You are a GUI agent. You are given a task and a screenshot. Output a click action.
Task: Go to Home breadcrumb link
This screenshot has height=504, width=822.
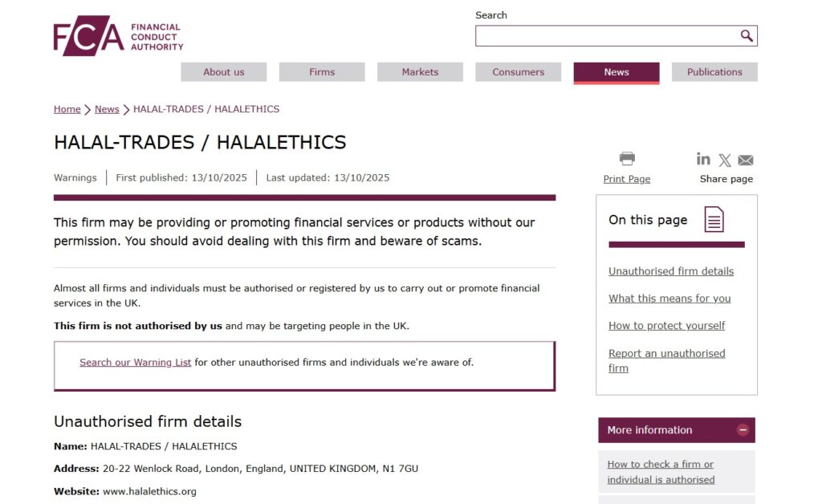(x=67, y=109)
